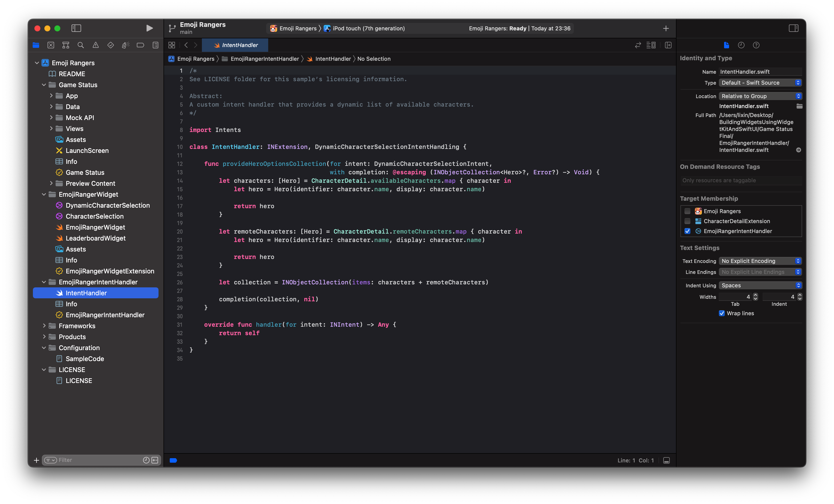Screen dimensions: 834x504
Task: Open the filter search icon in navigator
Action: pyautogui.click(x=51, y=460)
